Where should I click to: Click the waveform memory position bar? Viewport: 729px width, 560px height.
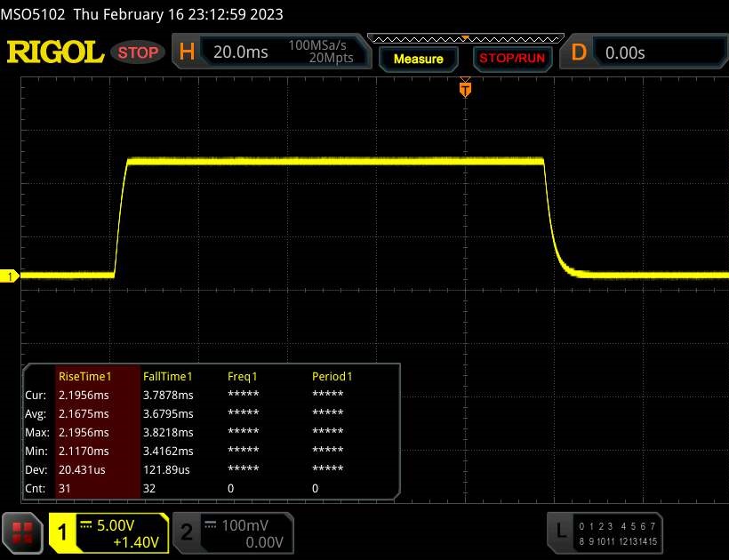[x=465, y=38]
